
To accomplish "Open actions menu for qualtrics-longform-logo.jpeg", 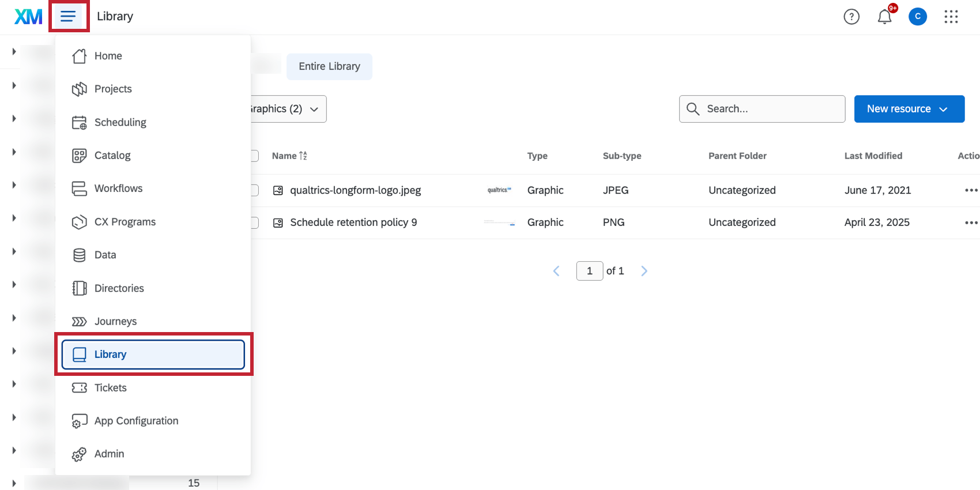I will tap(971, 190).
